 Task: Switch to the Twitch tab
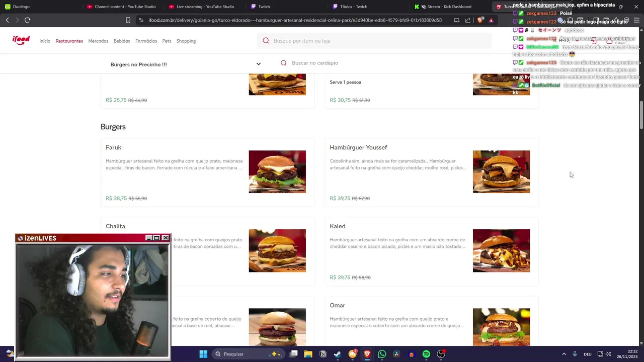(x=285, y=7)
